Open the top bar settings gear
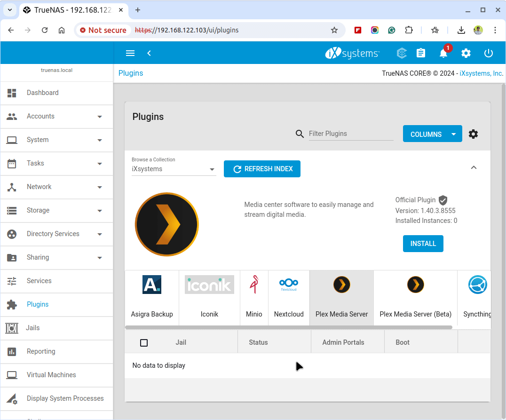This screenshot has width=506, height=420. pyautogui.click(x=466, y=53)
